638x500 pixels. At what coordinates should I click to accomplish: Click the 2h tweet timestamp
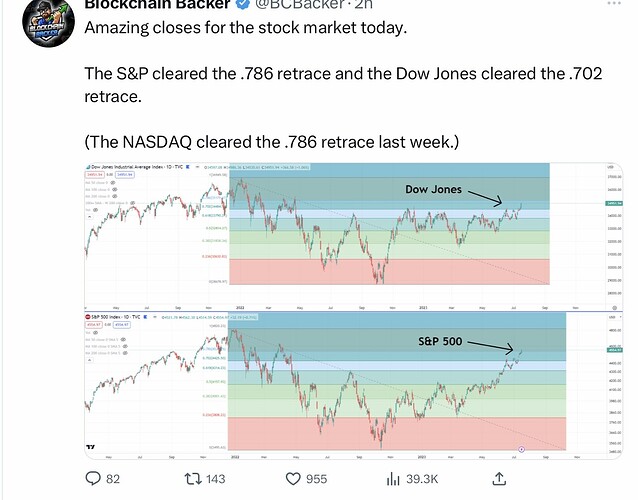tap(364, 4)
